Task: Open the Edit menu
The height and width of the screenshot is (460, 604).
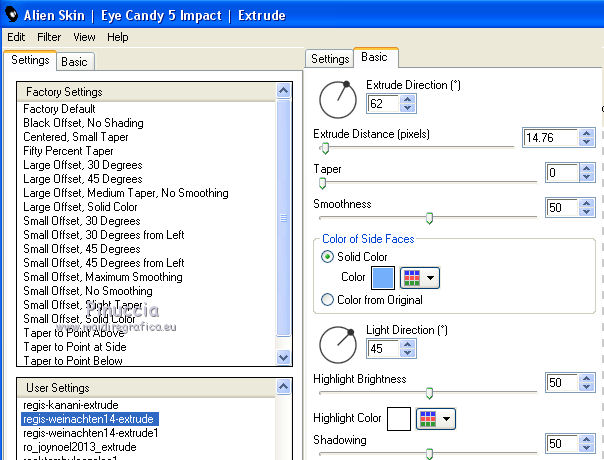Action: pos(16,37)
